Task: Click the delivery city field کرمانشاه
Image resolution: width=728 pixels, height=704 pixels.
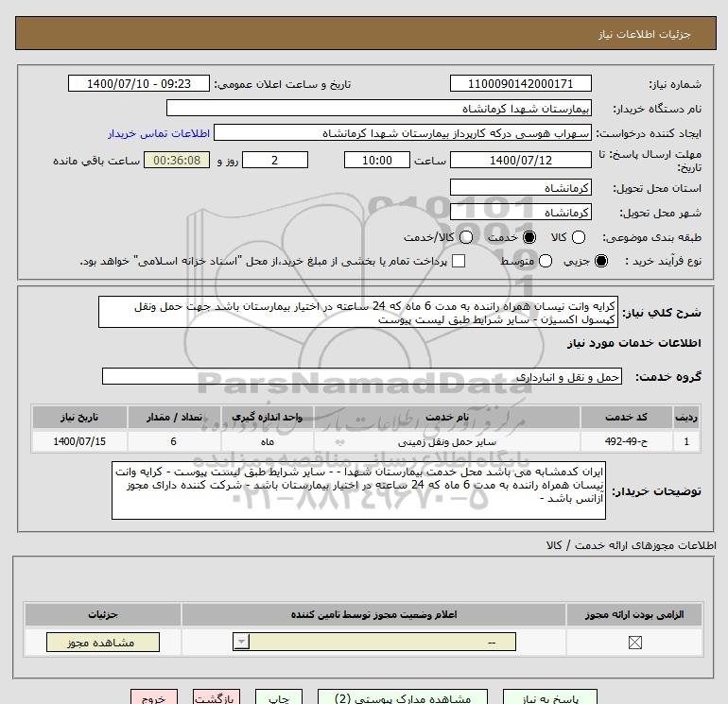Action: (x=520, y=212)
